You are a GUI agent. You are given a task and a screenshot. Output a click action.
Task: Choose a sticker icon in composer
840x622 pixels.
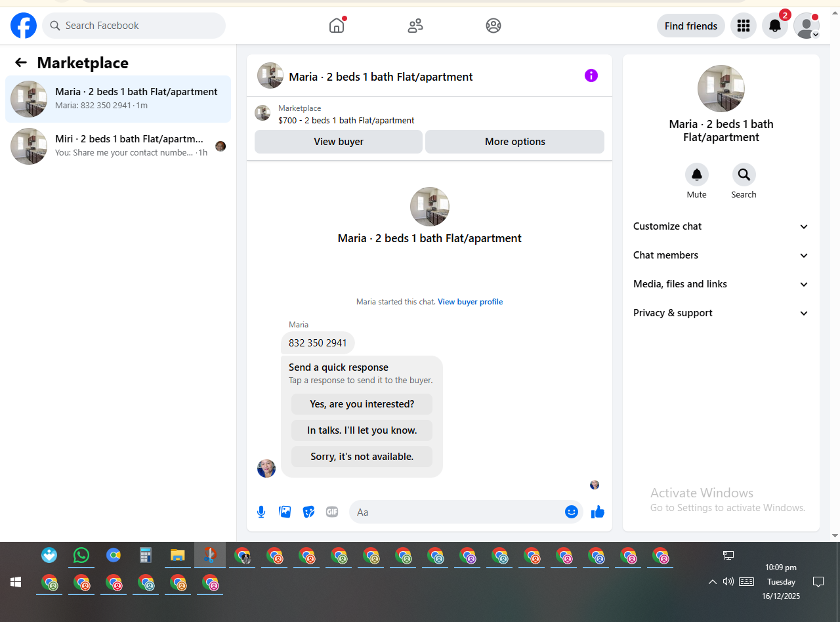click(x=308, y=512)
